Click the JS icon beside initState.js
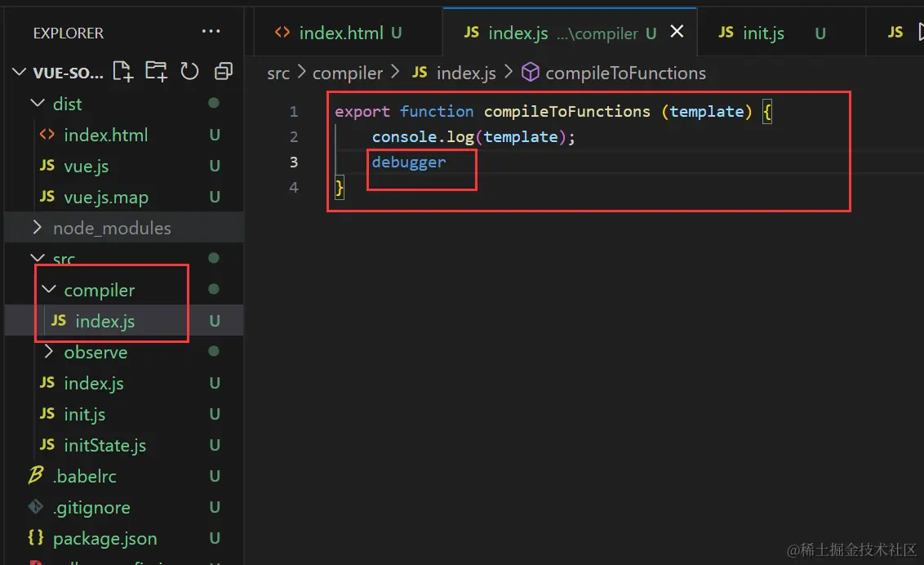This screenshot has height=565, width=924. (47, 444)
